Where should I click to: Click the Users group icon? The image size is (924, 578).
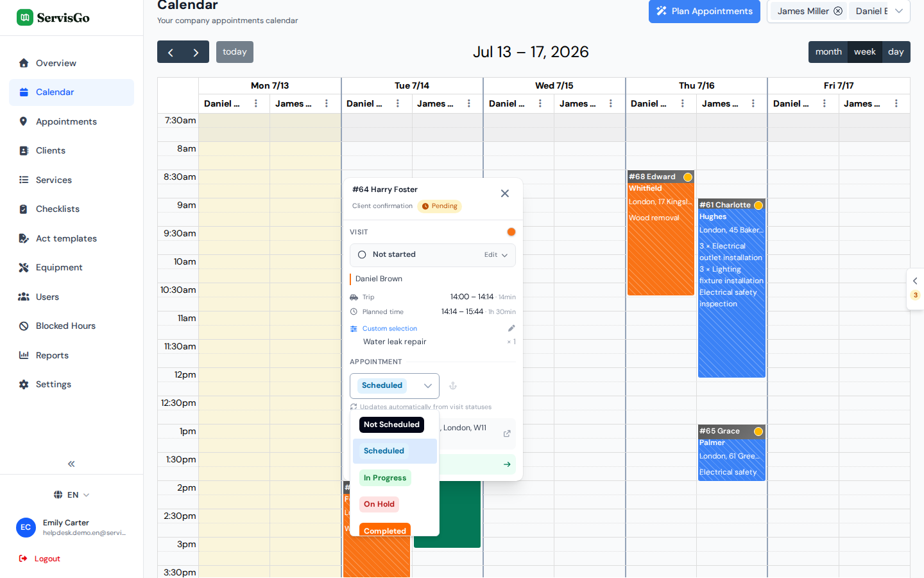24,297
